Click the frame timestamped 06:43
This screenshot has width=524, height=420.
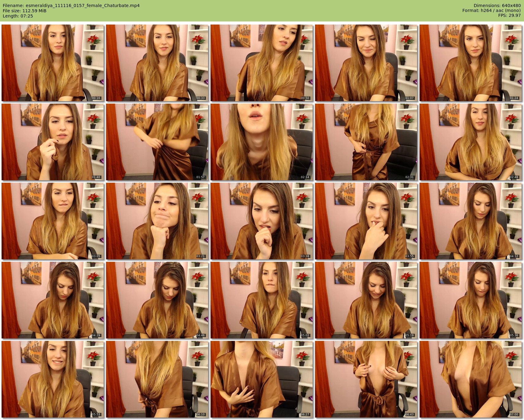[x=366, y=379]
